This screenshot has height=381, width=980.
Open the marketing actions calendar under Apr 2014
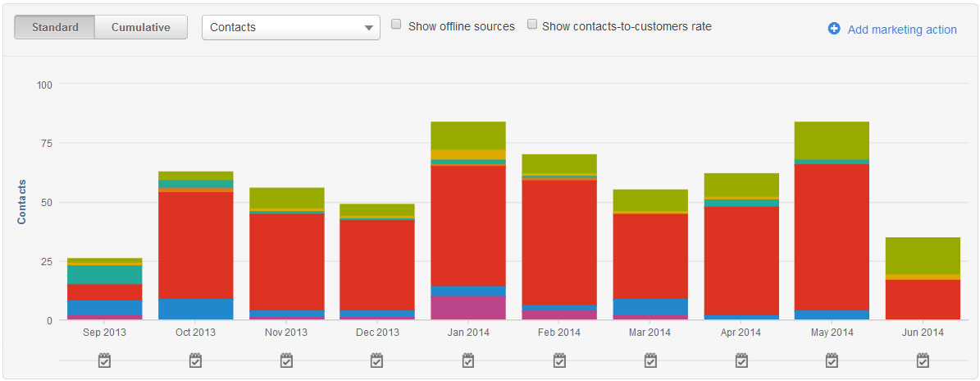click(x=741, y=360)
